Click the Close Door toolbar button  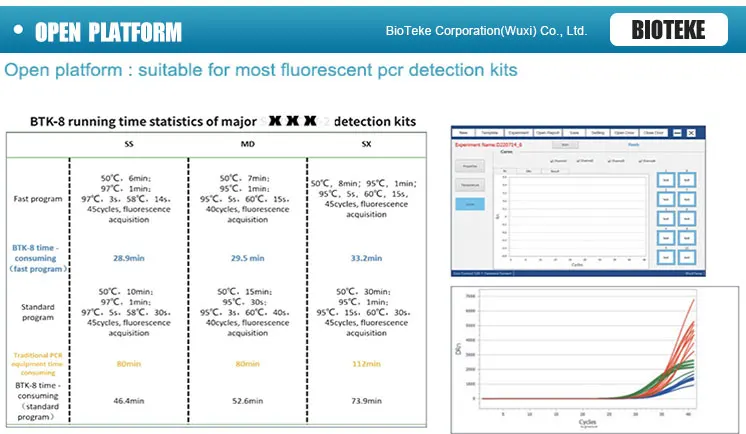click(654, 133)
